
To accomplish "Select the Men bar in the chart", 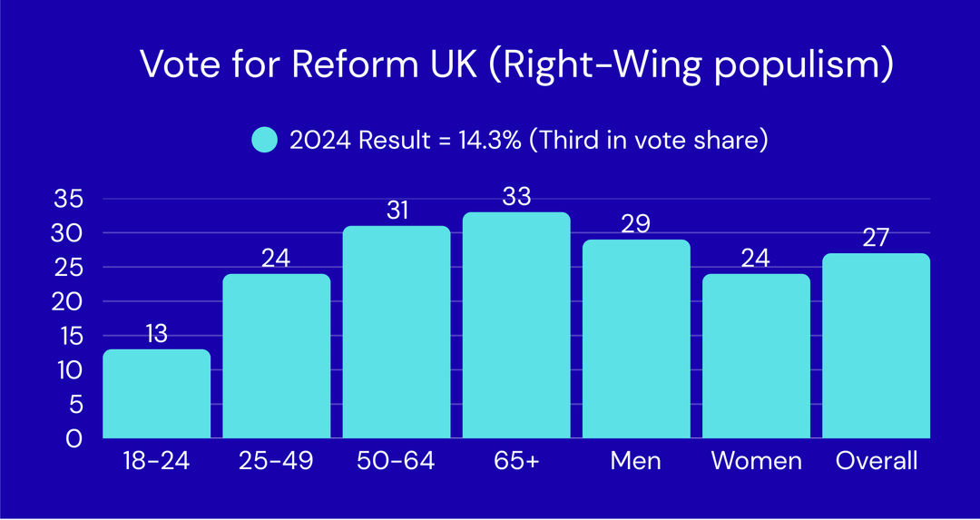I will coord(636,338).
